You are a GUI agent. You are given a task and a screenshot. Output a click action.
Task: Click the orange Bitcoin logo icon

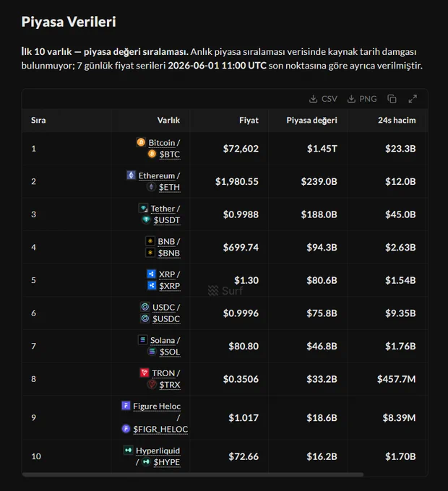141,142
